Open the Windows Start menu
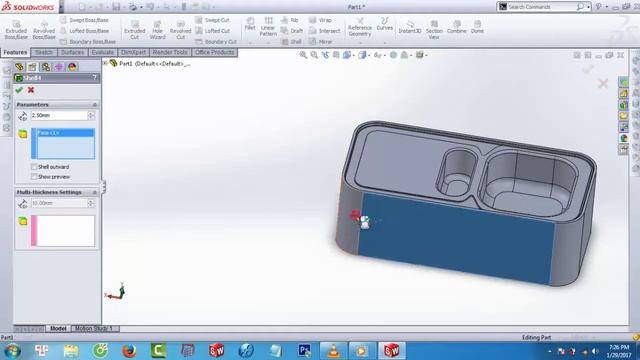Screen dimensions: 640x360 point(12,351)
